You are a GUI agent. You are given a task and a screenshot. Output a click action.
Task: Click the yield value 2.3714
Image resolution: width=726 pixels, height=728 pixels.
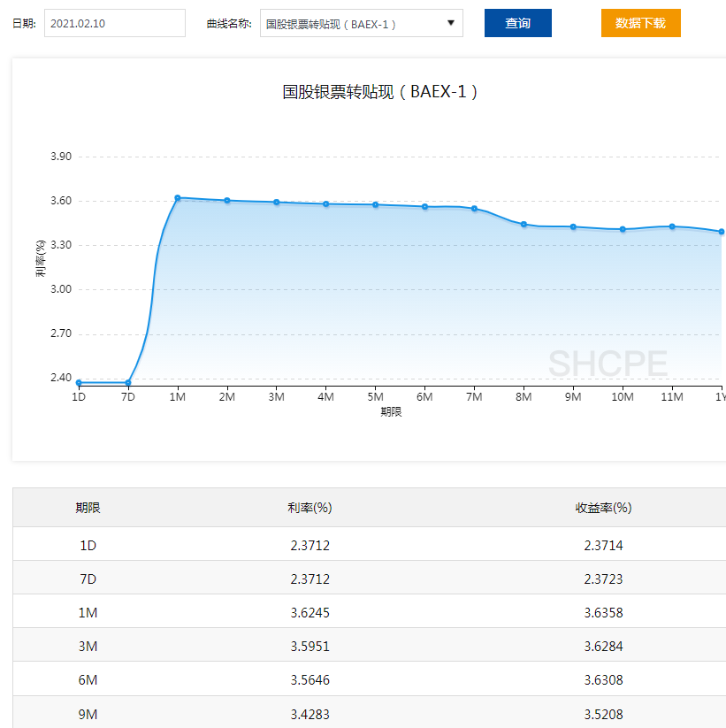603,545
